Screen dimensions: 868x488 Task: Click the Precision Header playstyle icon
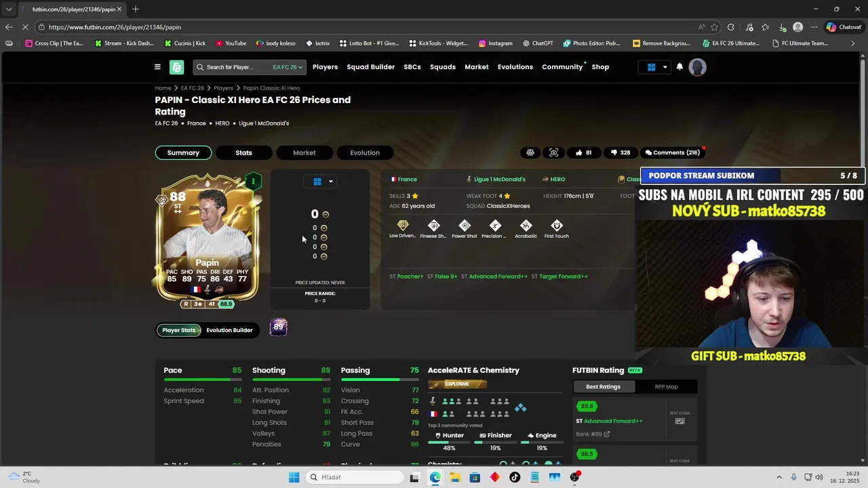pyautogui.click(x=495, y=226)
